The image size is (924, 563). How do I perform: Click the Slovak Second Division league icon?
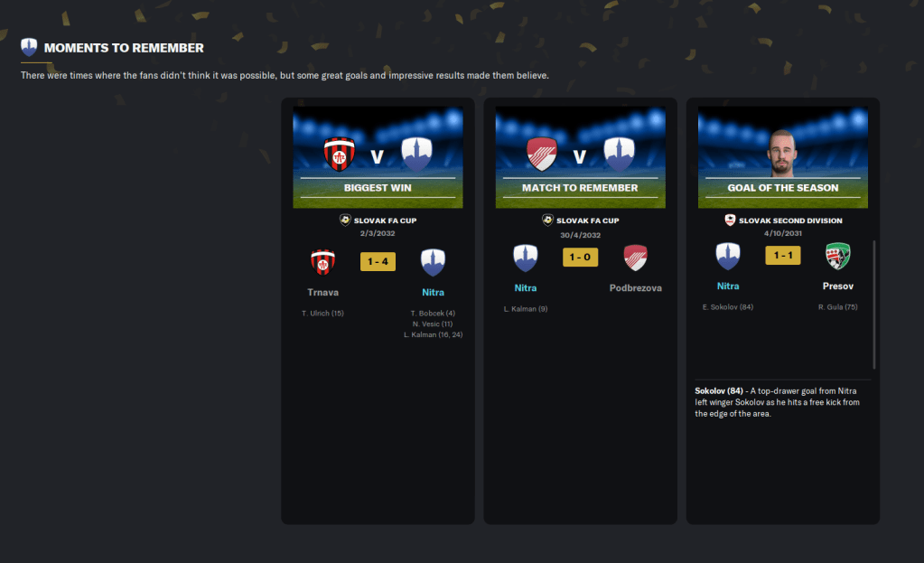730,220
